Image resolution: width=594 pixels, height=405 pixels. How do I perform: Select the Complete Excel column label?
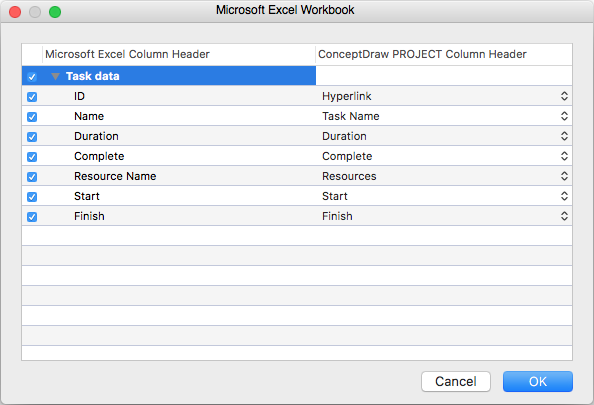click(99, 156)
